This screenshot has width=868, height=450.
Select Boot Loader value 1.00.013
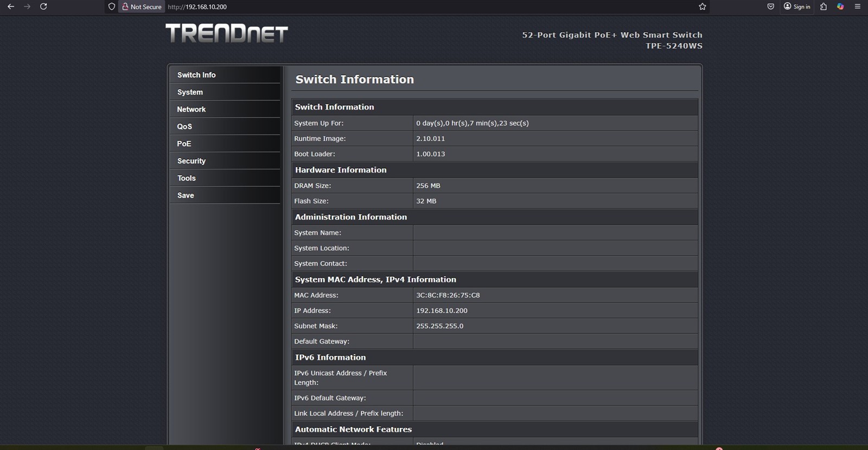coord(430,154)
